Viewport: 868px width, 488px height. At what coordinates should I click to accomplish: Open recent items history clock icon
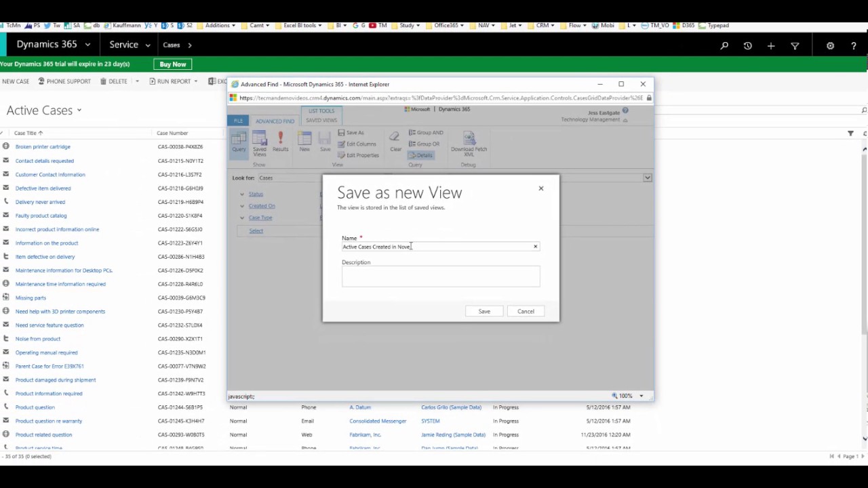click(747, 45)
